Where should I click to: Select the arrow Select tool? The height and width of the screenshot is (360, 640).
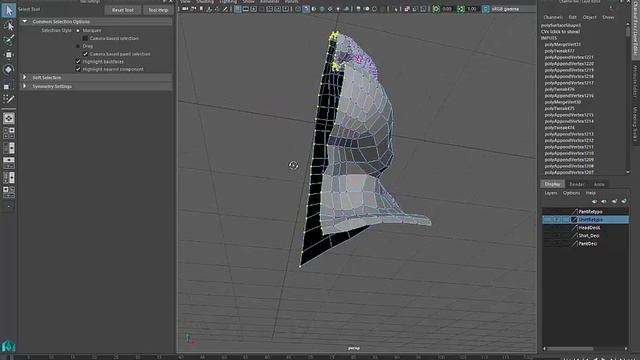(9, 10)
